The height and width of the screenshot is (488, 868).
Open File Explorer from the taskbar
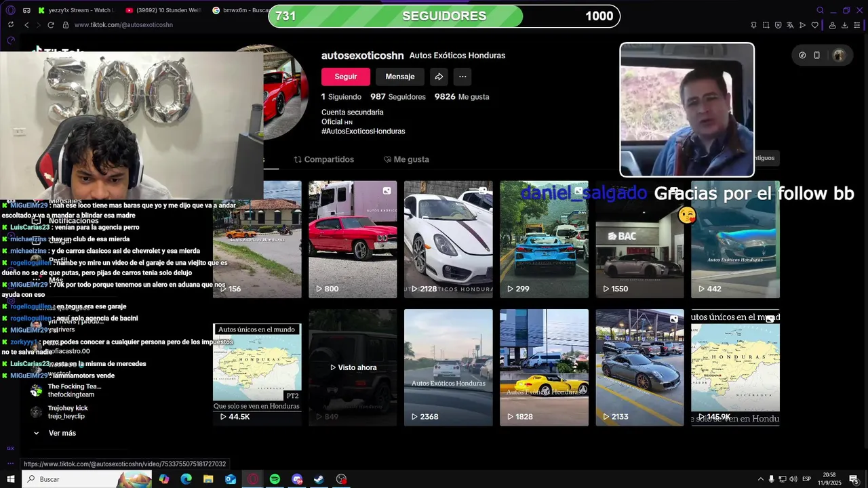208,479
